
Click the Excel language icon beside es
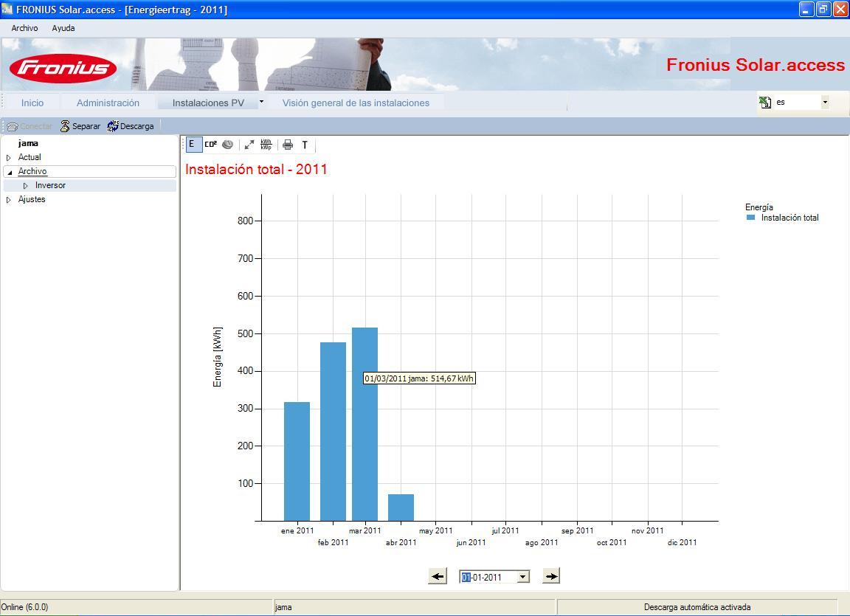765,102
